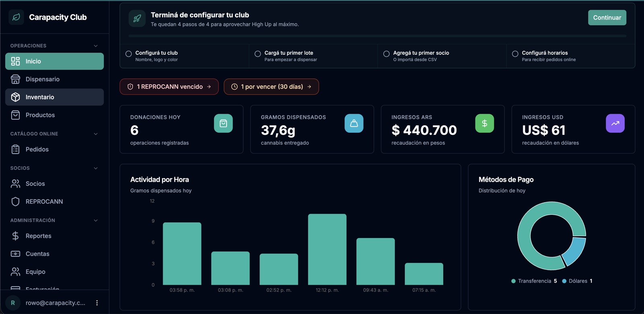The width and height of the screenshot is (644, 314).
Task: Collapse the Operaciones sidebar section
Action: click(x=96, y=46)
